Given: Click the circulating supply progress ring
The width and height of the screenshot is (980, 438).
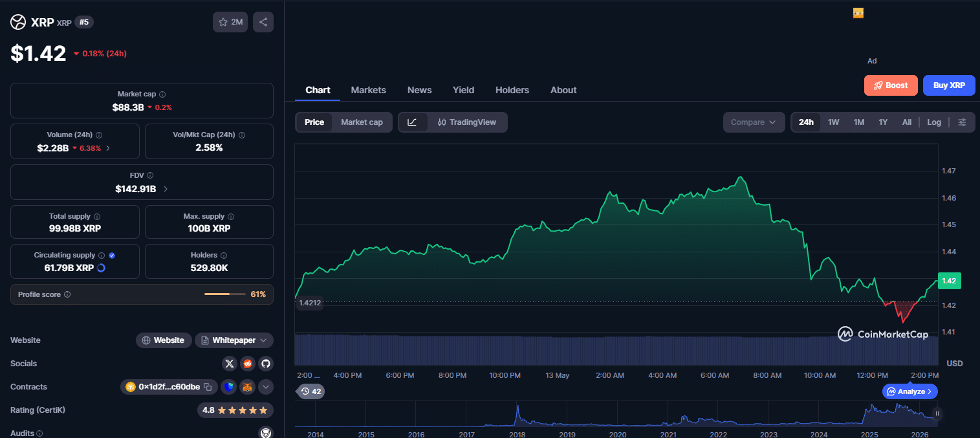Looking at the screenshot, I should coord(101,268).
